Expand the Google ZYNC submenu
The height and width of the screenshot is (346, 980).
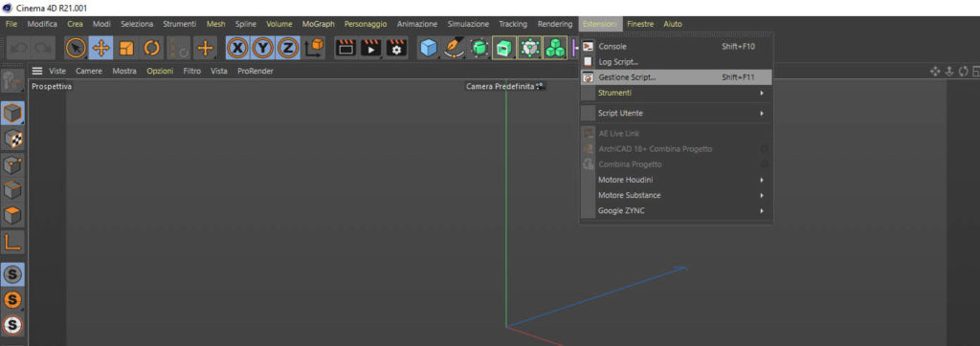[x=677, y=210]
